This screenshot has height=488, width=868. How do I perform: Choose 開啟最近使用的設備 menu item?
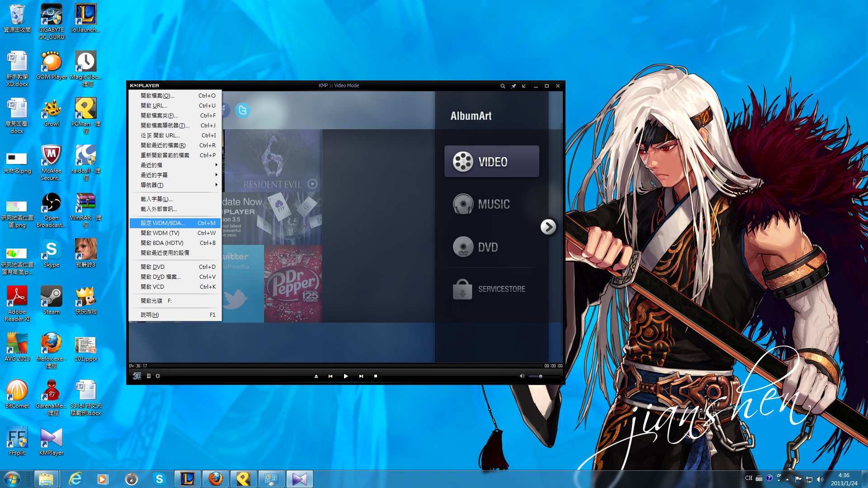coord(175,253)
